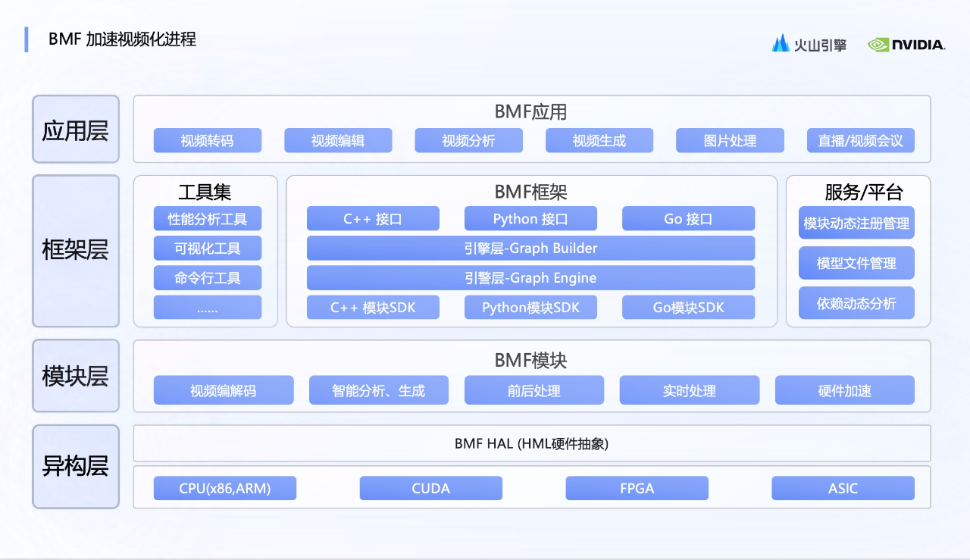Select the 模型文件管理 box
This screenshot has width=970, height=560.
[x=856, y=263]
